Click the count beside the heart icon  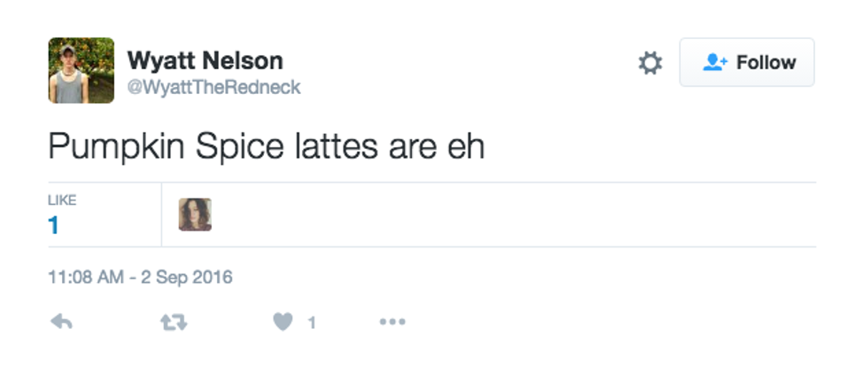point(312,324)
